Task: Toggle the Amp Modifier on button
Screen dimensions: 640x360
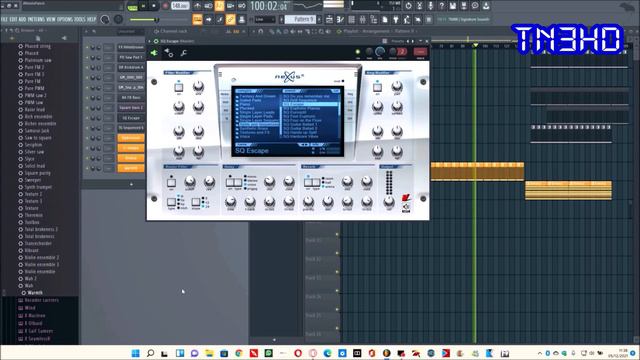Action: point(377,87)
